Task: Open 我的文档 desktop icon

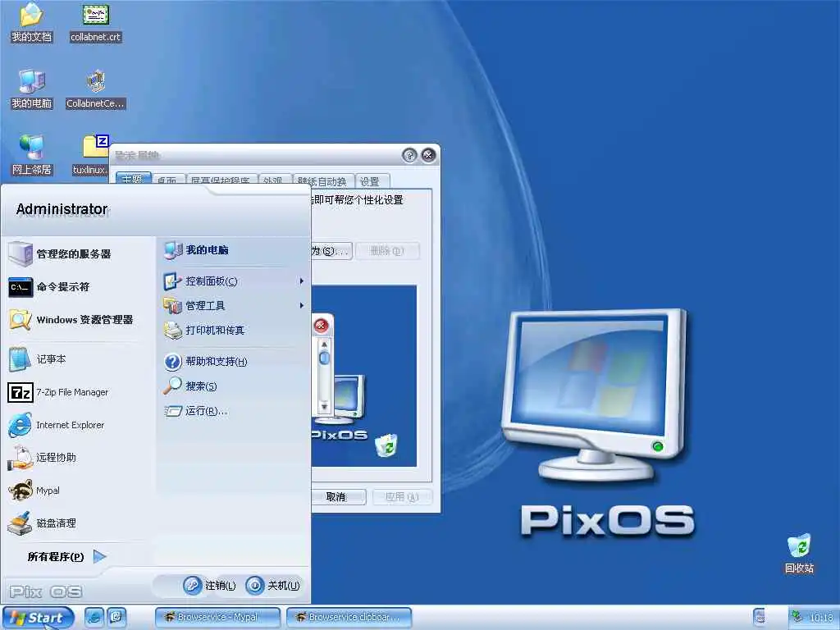Action: tap(32, 23)
